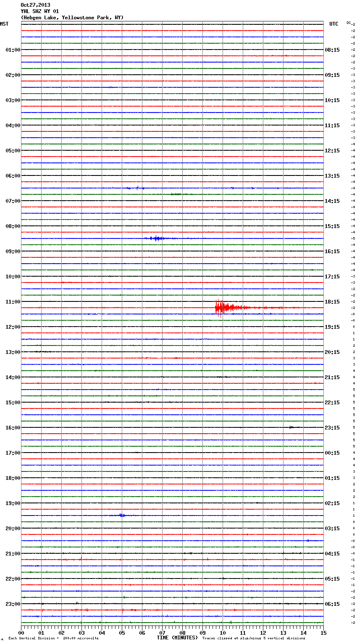Click the bottom-axis minute label '10'

(223, 633)
